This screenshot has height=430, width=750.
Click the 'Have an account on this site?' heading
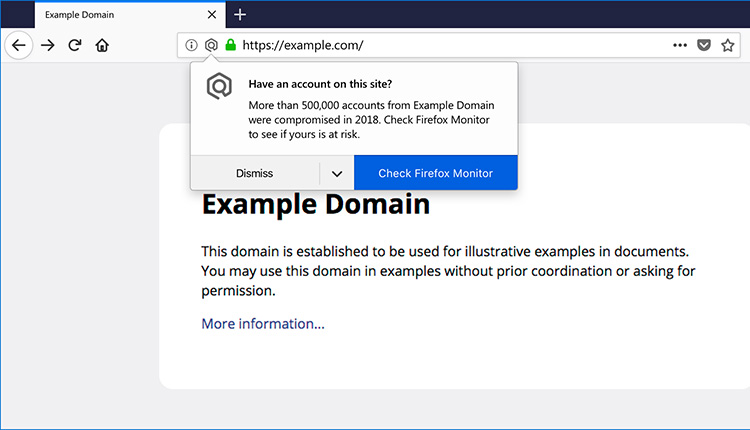coord(320,84)
